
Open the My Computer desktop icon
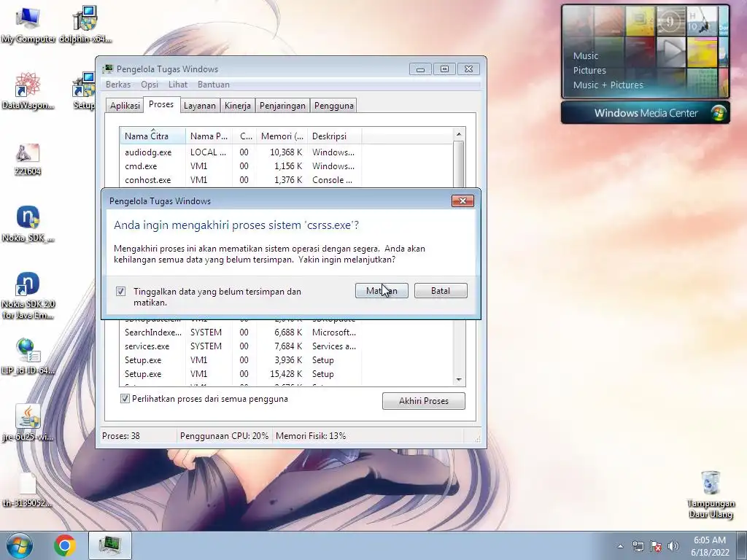coord(28,25)
